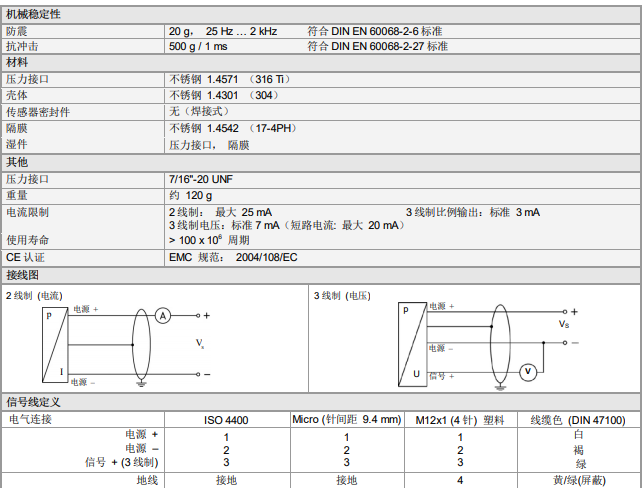Click the 接线图 section header
The width and height of the screenshot is (642, 488).
23,275
